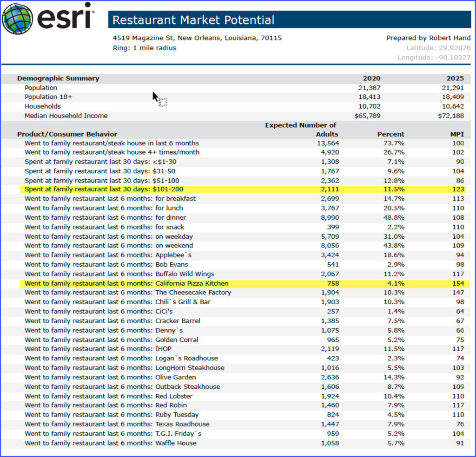Select adults count 1,924 for Red Lobster
Image resolution: width=476 pixels, height=457 pixels.
point(330,396)
